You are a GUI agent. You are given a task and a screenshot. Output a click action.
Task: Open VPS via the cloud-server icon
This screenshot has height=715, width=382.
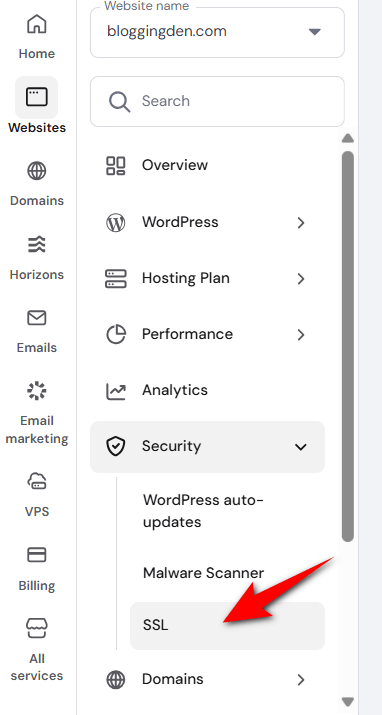(36, 481)
